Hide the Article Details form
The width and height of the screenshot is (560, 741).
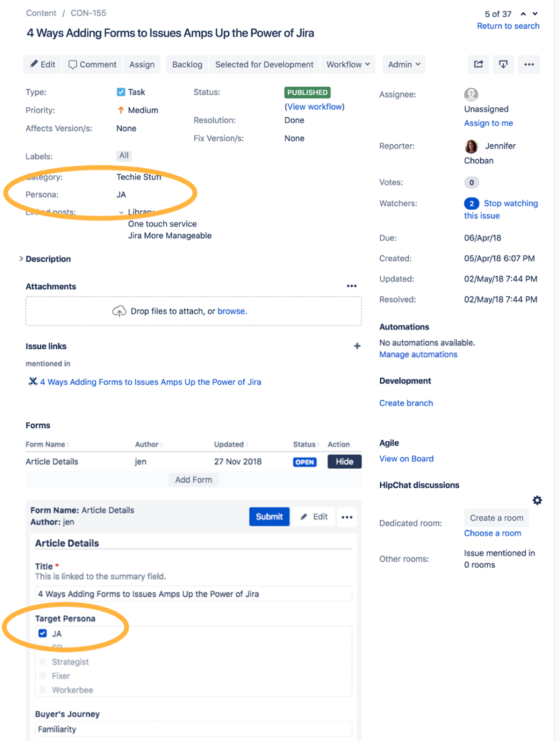point(344,461)
